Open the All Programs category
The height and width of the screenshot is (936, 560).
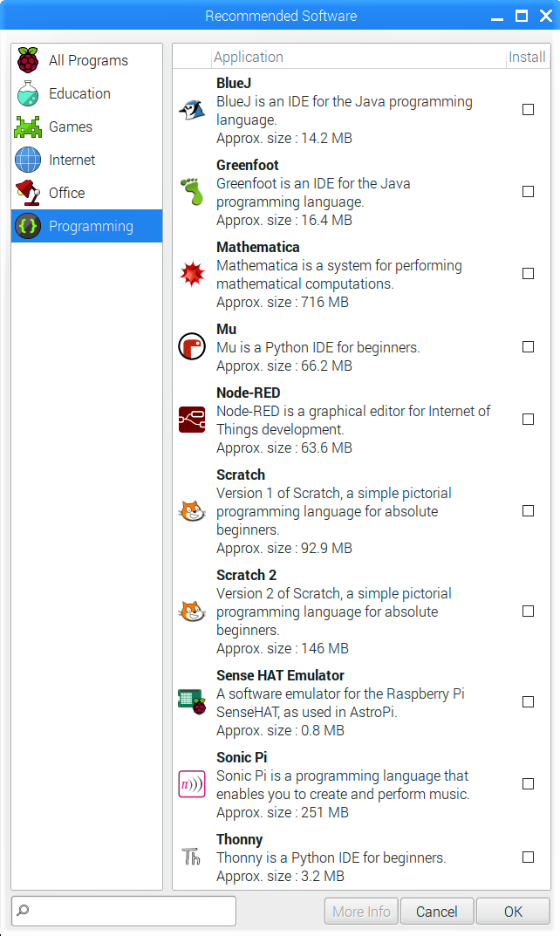coord(87,60)
